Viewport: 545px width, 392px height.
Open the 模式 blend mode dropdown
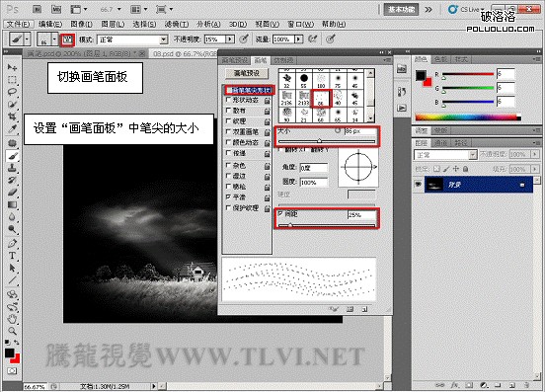(132, 39)
